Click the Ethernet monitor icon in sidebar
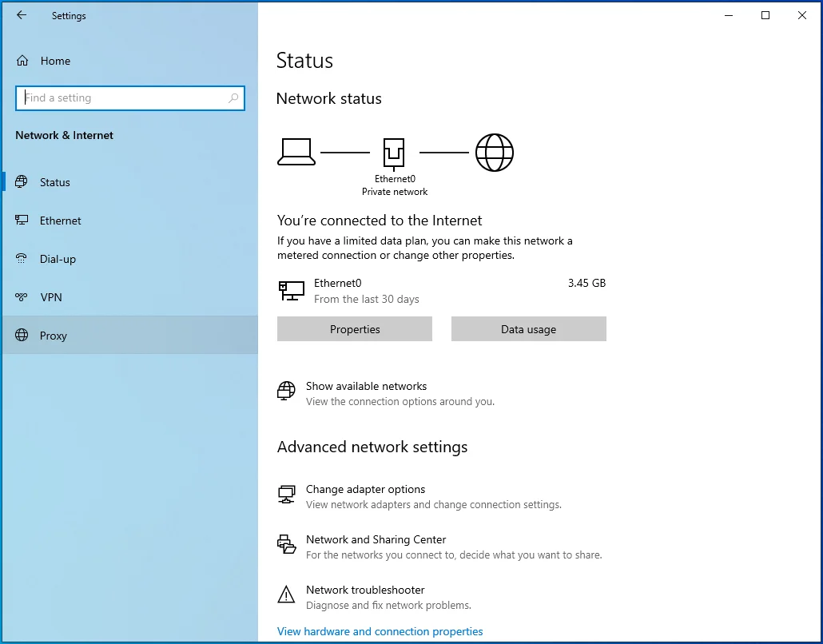 click(22, 221)
